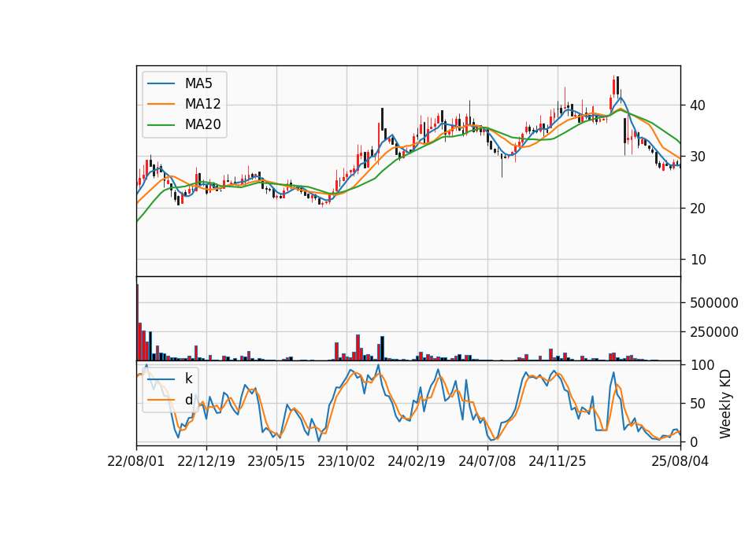Viewport: 756px width, 543px height.
Task: Click the 23/05/15 date label
Action: 276,461
